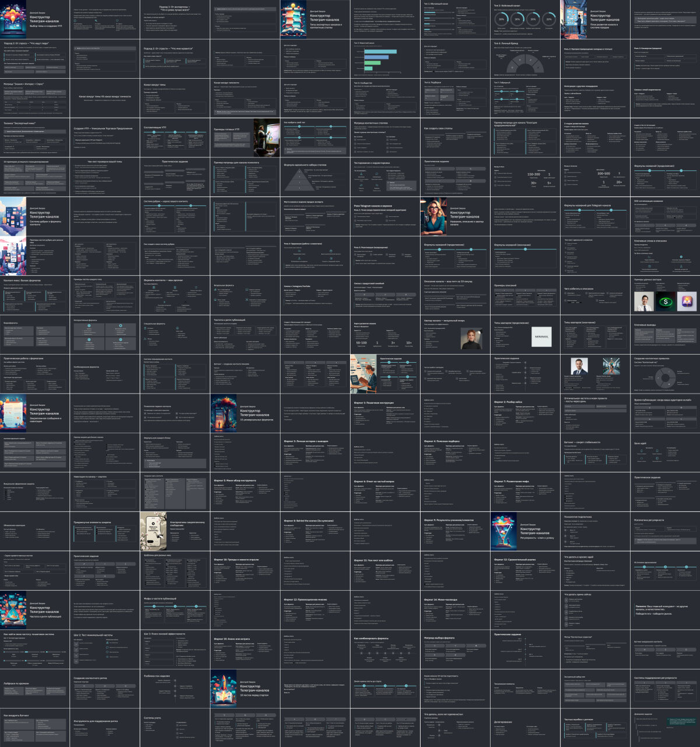Image resolution: width=700 pixels, height=747 pixels.
Task: Open slide 'Лайфхаки по времени'
Action: [35, 689]
